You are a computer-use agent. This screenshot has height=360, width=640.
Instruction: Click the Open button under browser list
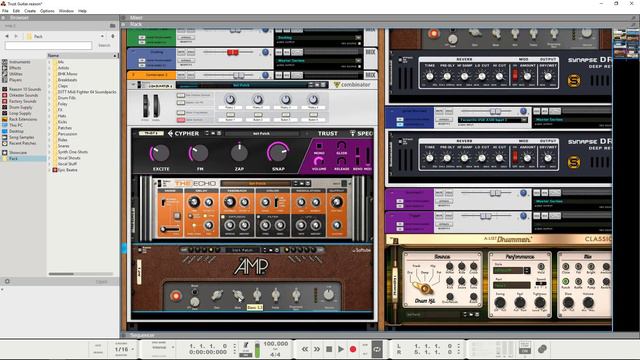101,282
